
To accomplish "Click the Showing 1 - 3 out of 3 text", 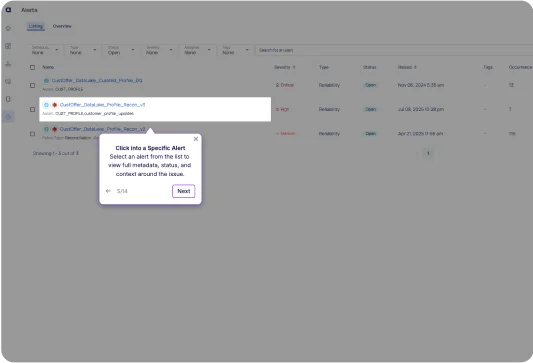I will [x=55, y=153].
